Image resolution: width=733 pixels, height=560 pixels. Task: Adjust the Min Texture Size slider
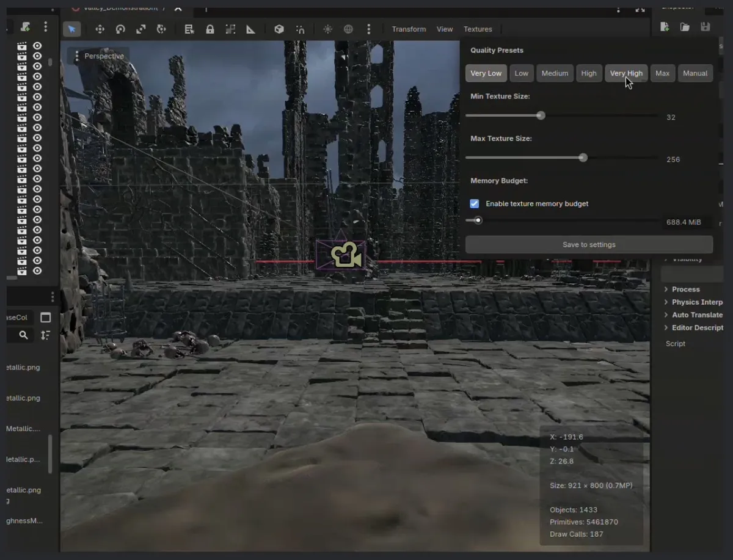pos(562,115)
